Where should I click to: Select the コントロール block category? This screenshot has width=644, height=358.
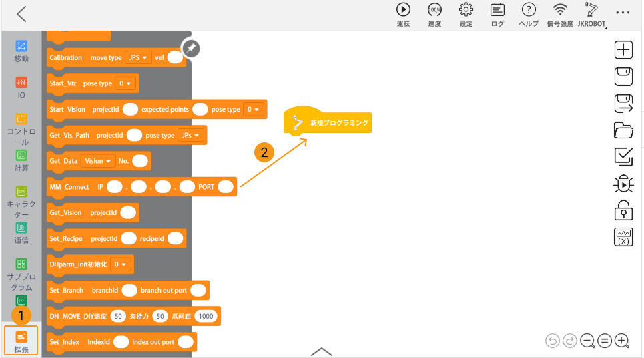click(21, 130)
